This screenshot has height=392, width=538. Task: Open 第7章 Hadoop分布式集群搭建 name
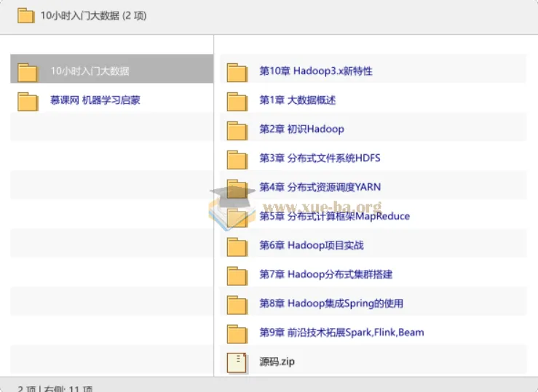click(325, 274)
